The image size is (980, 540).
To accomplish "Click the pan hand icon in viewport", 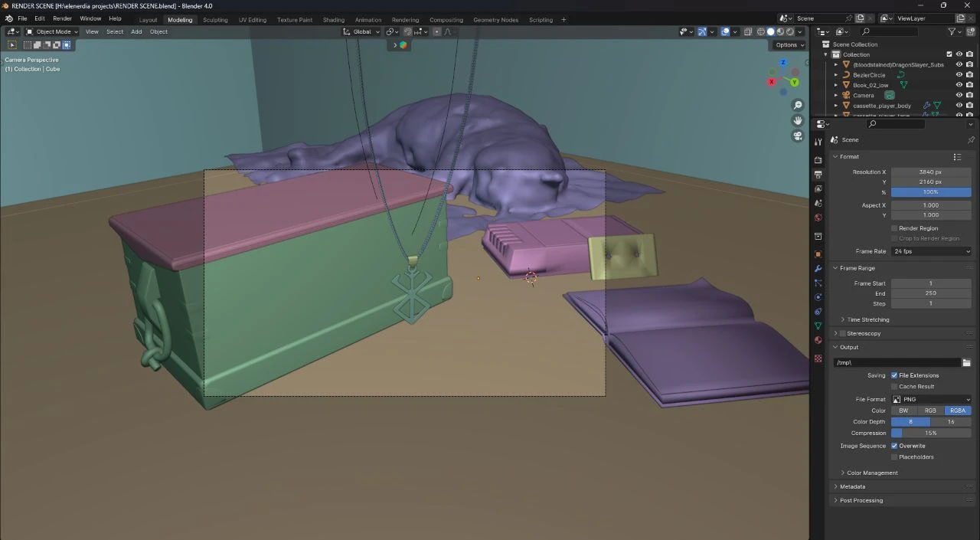I will click(797, 120).
